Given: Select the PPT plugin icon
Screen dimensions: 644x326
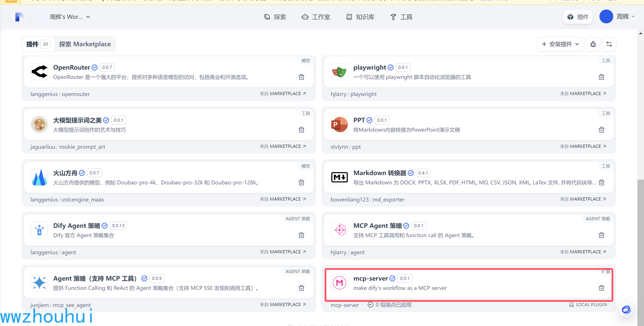Looking at the screenshot, I should [339, 124].
